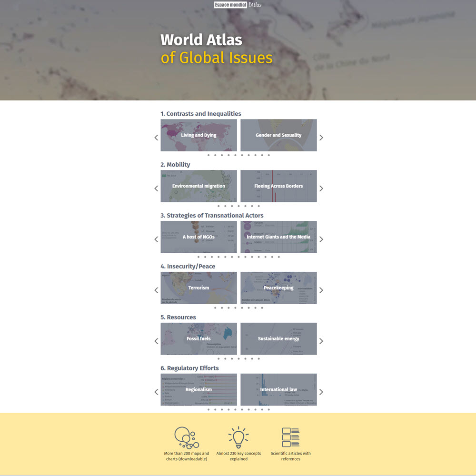Click the key concepts lightbulb icon
Viewport: 476px width, 476px height.
point(238,437)
